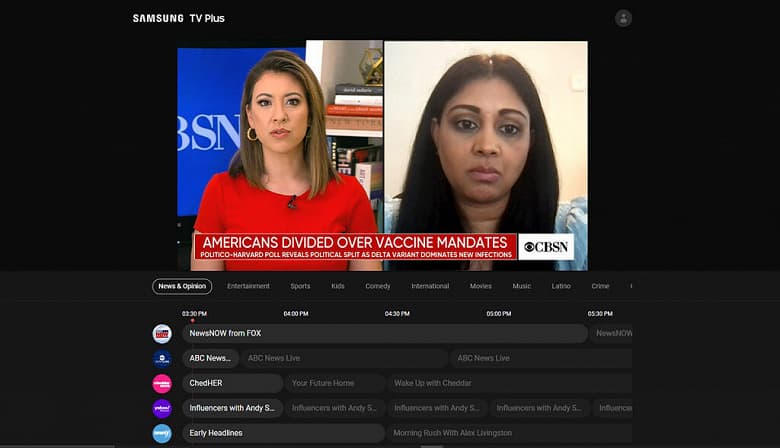Show the International category
This screenshot has height=448, width=780.
(x=430, y=286)
